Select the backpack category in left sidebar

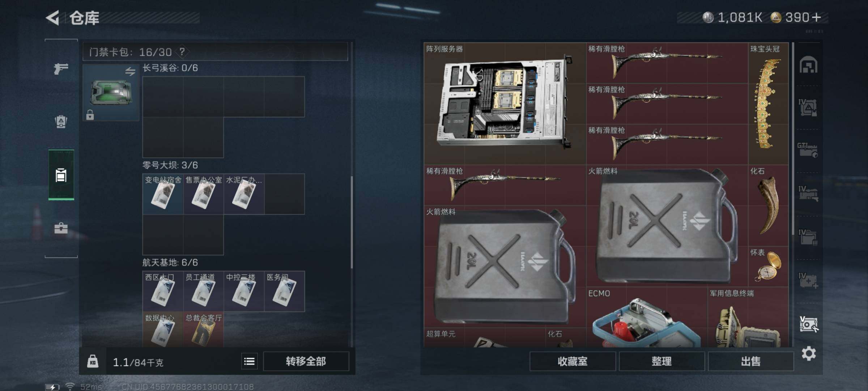click(x=61, y=121)
